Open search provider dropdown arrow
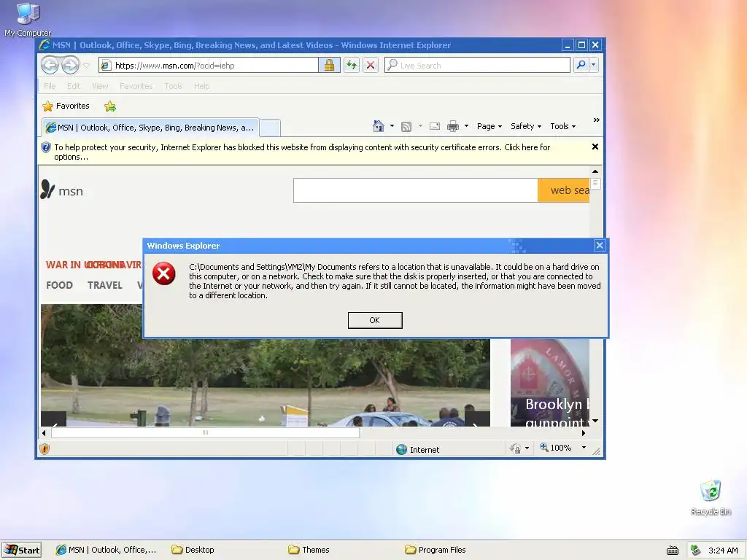 (x=593, y=65)
